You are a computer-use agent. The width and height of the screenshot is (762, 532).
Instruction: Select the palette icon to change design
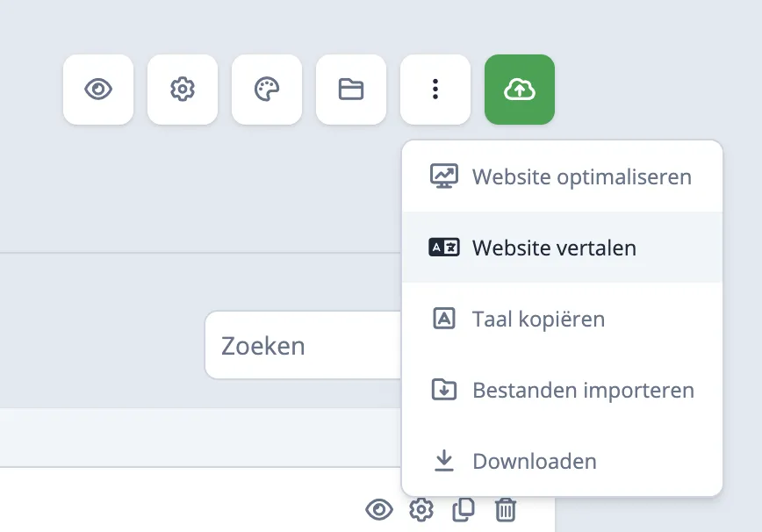tap(267, 89)
